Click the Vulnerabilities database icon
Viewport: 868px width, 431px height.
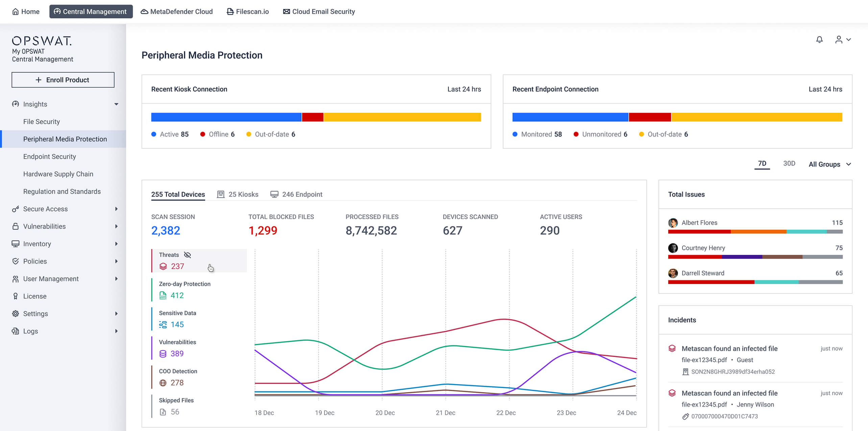coord(163,354)
